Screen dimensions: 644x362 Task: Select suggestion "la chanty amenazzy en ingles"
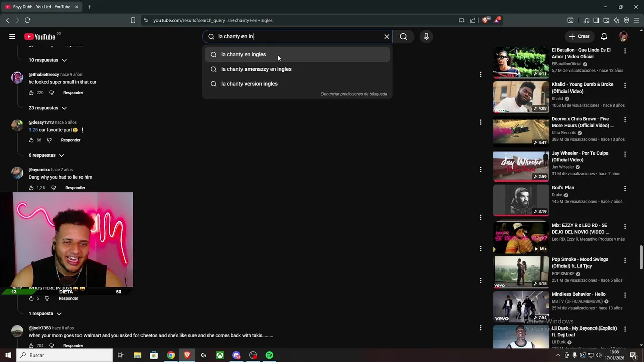click(x=297, y=69)
